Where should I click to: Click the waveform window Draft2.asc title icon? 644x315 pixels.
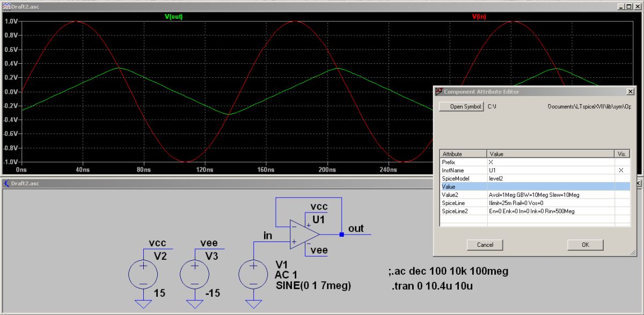pyautogui.click(x=6, y=6)
